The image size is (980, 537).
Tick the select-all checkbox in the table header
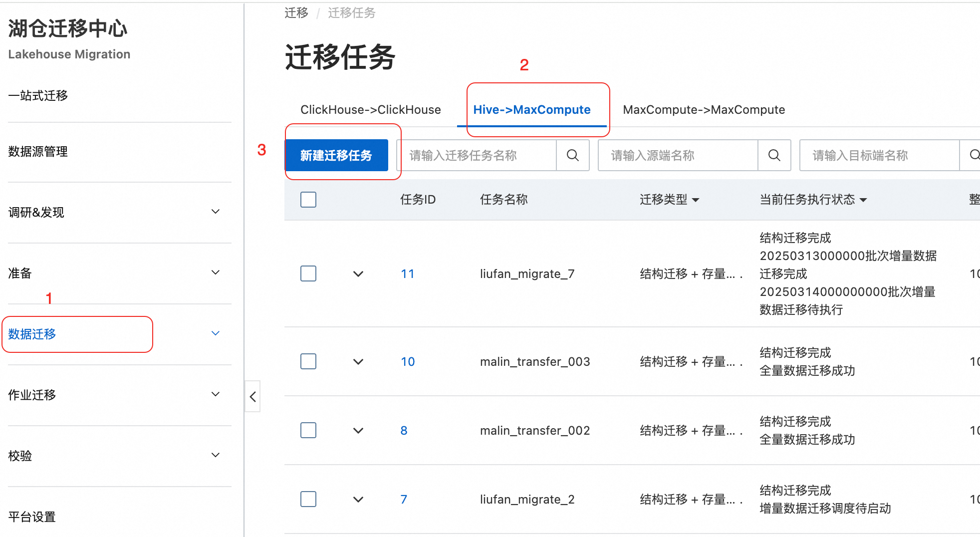click(x=308, y=200)
